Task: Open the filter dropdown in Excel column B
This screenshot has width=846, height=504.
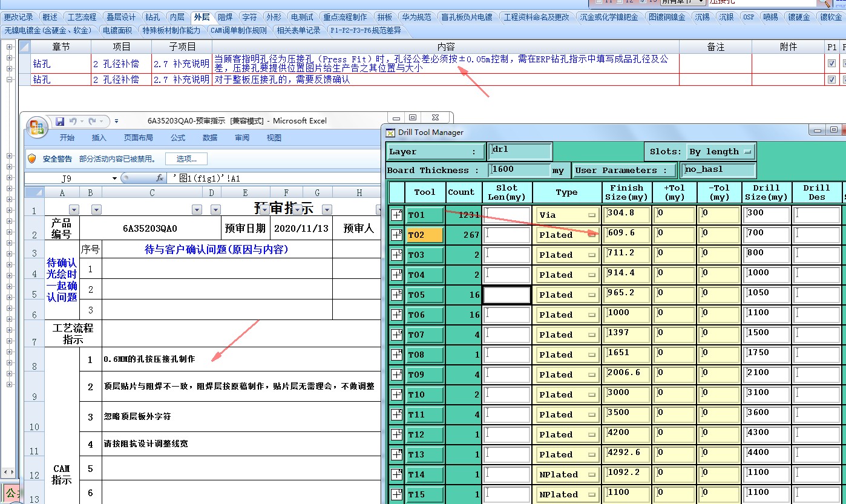Action: pyautogui.click(x=96, y=210)
